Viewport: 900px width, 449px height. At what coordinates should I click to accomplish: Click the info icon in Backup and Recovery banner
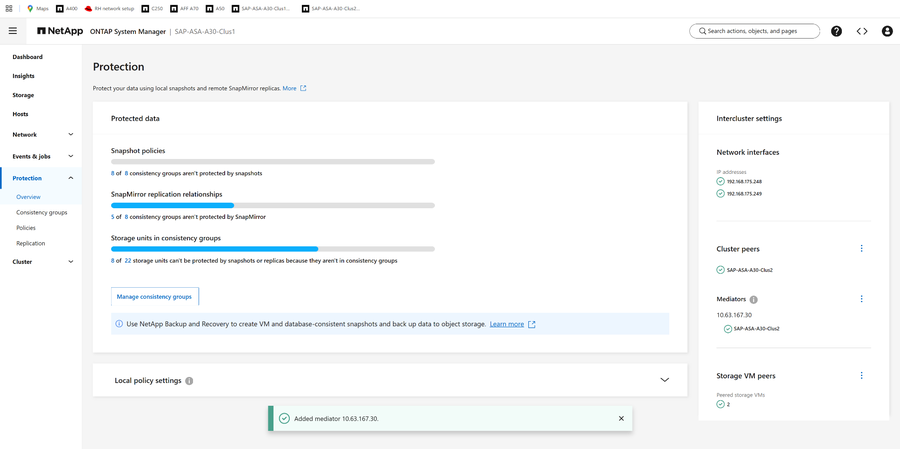(x=119, y=324)
